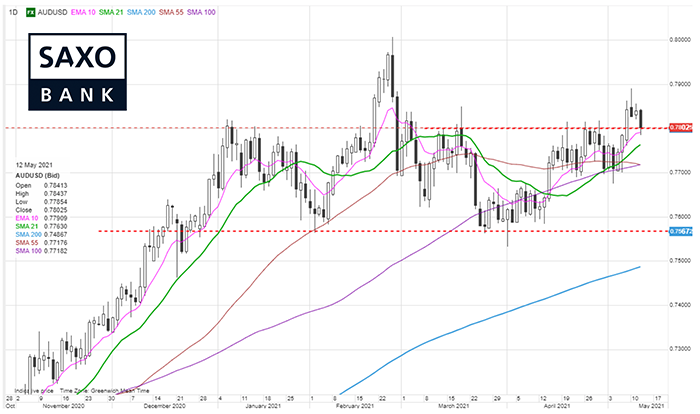Select the SMA 200 indicator label in header
The width and height of the screenshot is (700, 414).
click(x=141, y=13)
